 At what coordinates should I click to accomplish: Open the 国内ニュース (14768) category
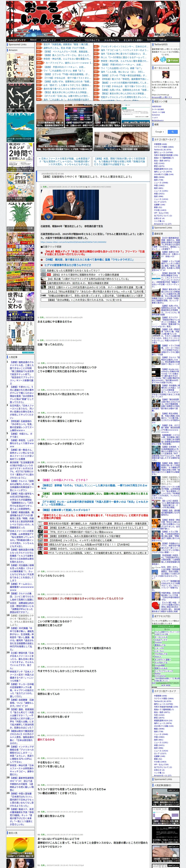163,152
